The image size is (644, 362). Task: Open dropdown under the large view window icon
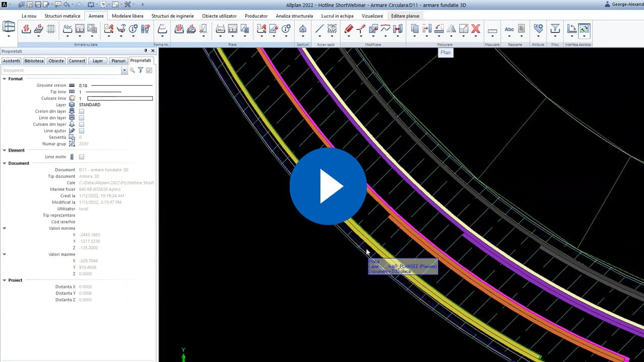9,37
